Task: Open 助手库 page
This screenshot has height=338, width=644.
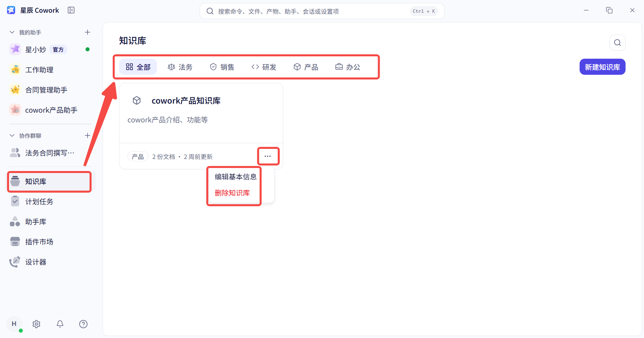Action: tap(50, 222)
